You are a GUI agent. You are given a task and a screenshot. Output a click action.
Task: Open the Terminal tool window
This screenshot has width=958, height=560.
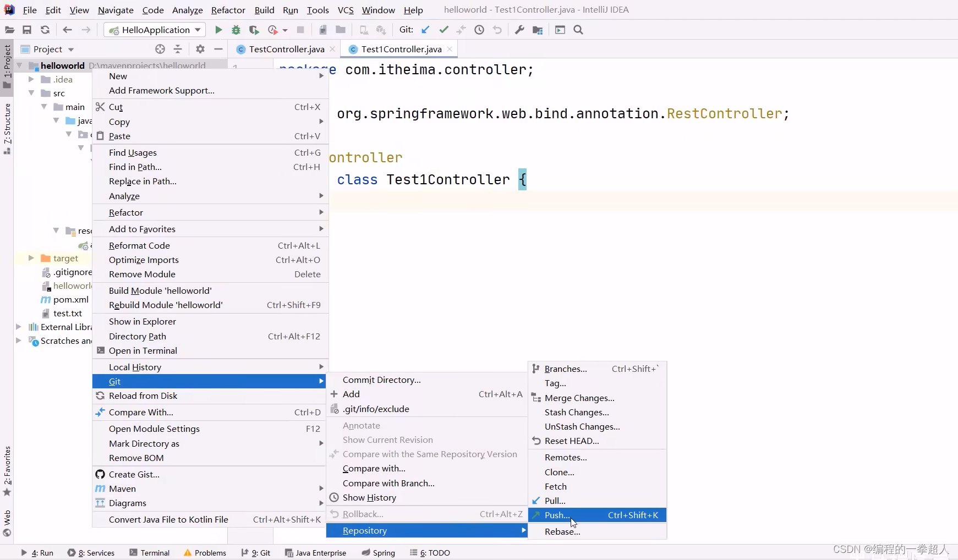coord(150,553)
